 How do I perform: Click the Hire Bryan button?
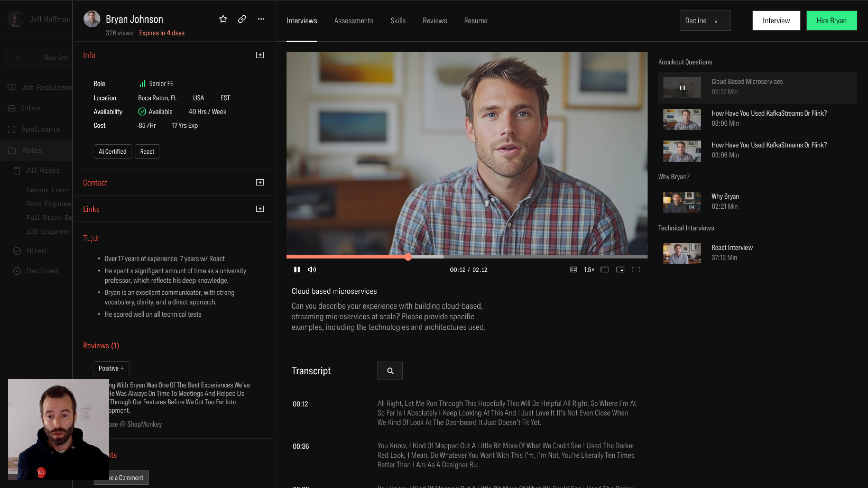click(831, 21)
